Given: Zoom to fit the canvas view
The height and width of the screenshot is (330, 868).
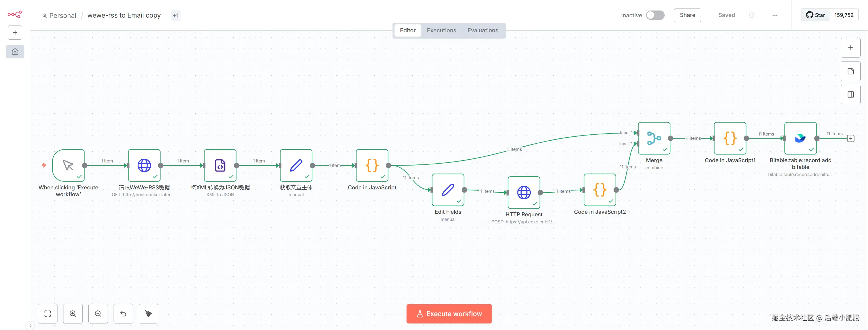Looking at the screenshot, I should point(48,314).
